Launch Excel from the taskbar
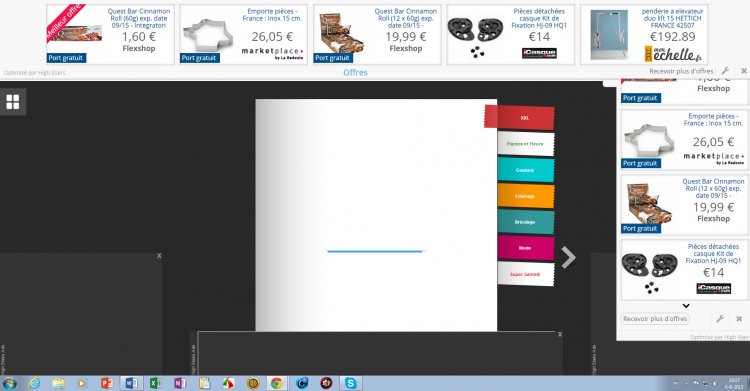 pyautogui.click(x=155, y=383)
